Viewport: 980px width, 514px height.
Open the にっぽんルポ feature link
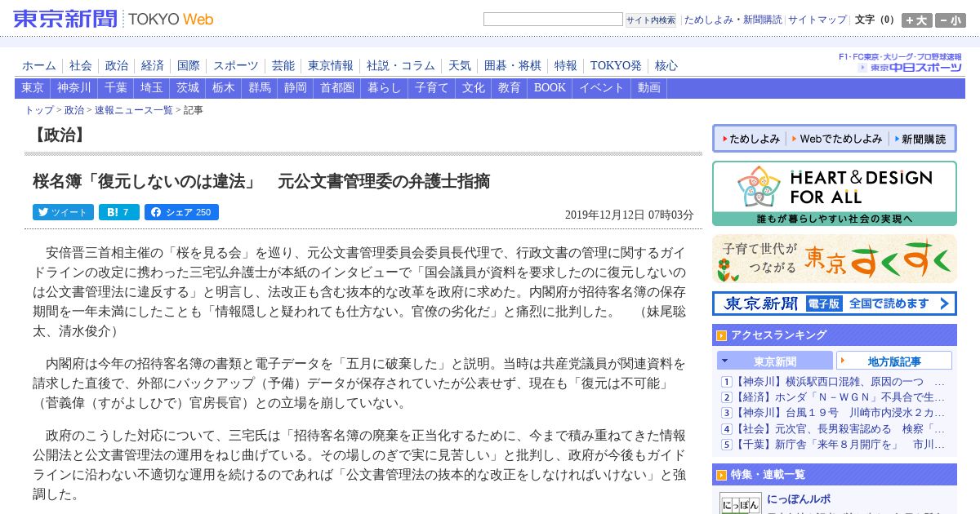coord(799,499)
